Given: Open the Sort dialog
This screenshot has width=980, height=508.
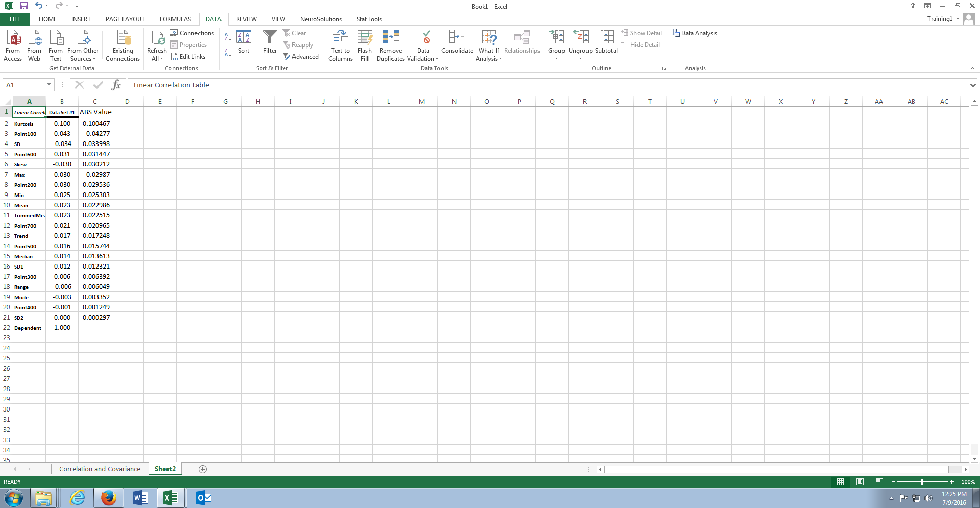Looking at the screenshot, I should pos(244,42).
